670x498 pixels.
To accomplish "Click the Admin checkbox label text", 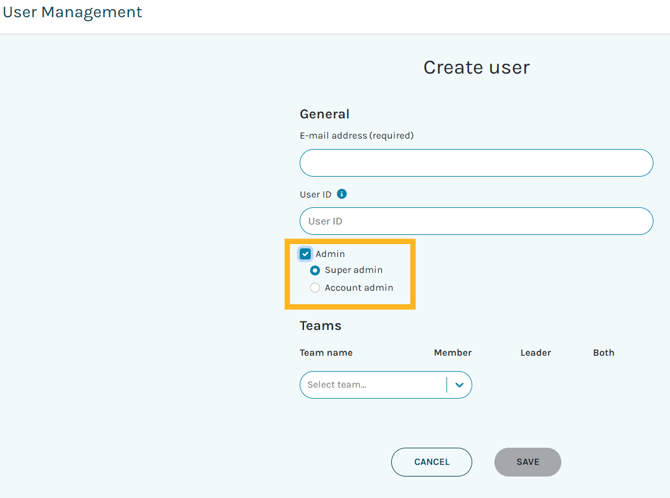I will click(x=330, y=254).
